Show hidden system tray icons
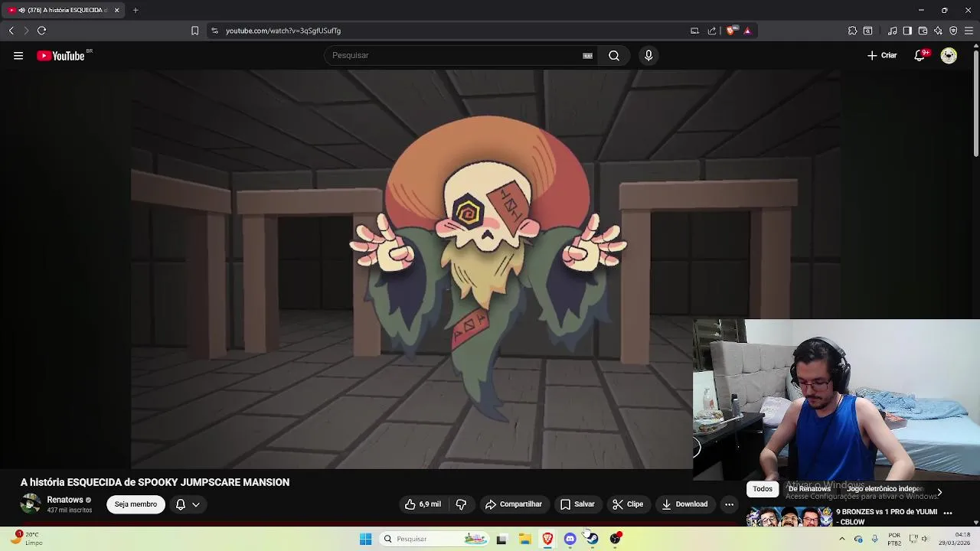980x551 pixels. [841, 539]
